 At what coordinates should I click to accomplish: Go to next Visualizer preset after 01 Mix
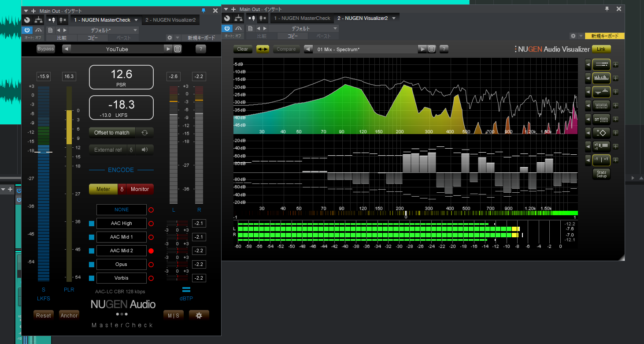(x=422, y=49)
